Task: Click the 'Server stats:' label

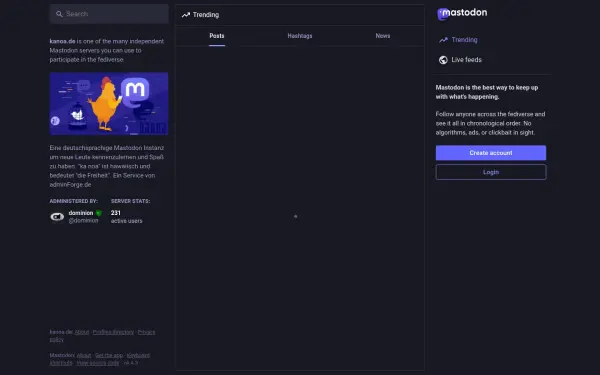Action: (x=130, y=201)
